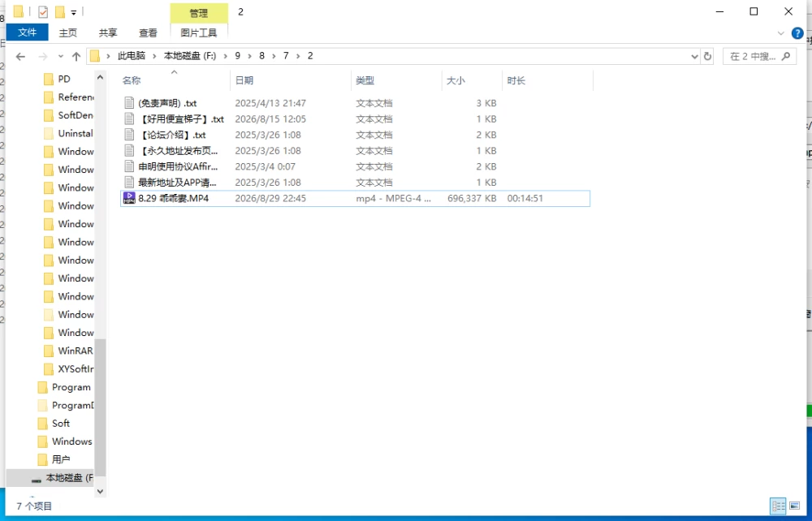The image size is (812, 521).
Task: Select the file named 最新地址及APP请...
Action: (x=178, y=183)
